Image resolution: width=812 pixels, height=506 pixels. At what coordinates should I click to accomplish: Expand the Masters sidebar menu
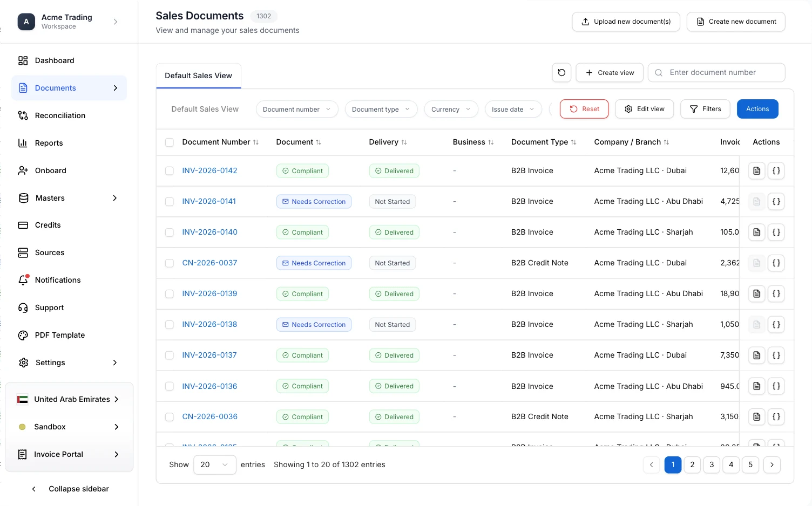[69, 198]
